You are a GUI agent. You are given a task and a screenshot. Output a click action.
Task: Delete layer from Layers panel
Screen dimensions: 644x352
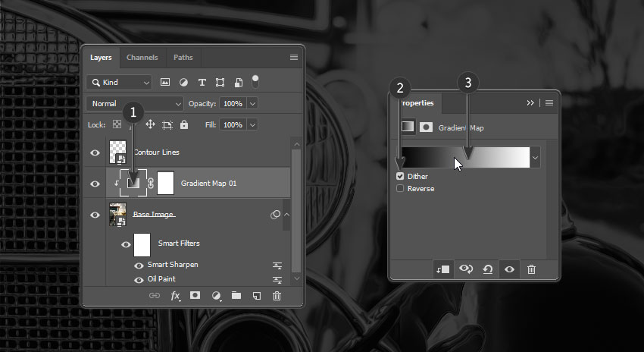pos(277,296)
